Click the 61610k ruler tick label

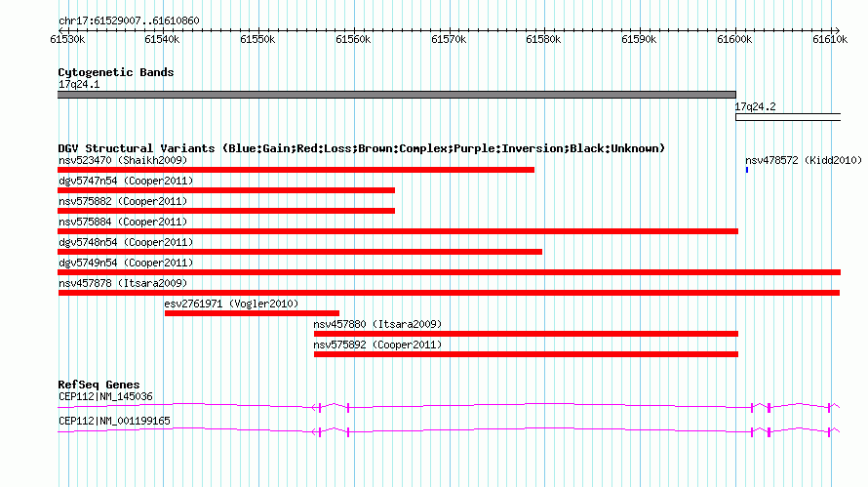(830, 39)
